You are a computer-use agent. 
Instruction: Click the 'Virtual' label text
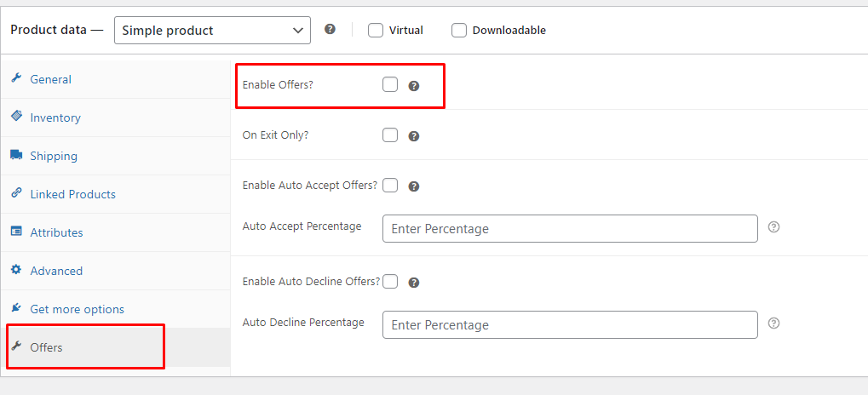[x=406, y=31]
